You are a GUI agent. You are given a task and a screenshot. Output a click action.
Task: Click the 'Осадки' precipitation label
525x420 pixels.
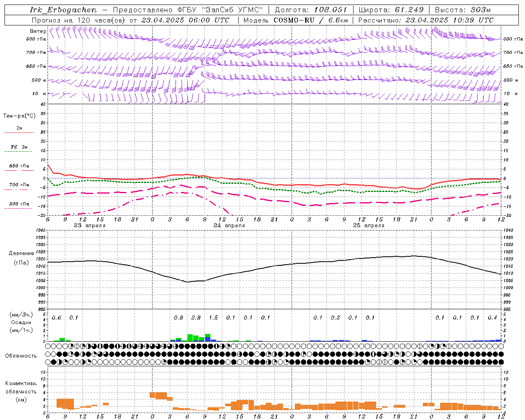coord(21,322)
